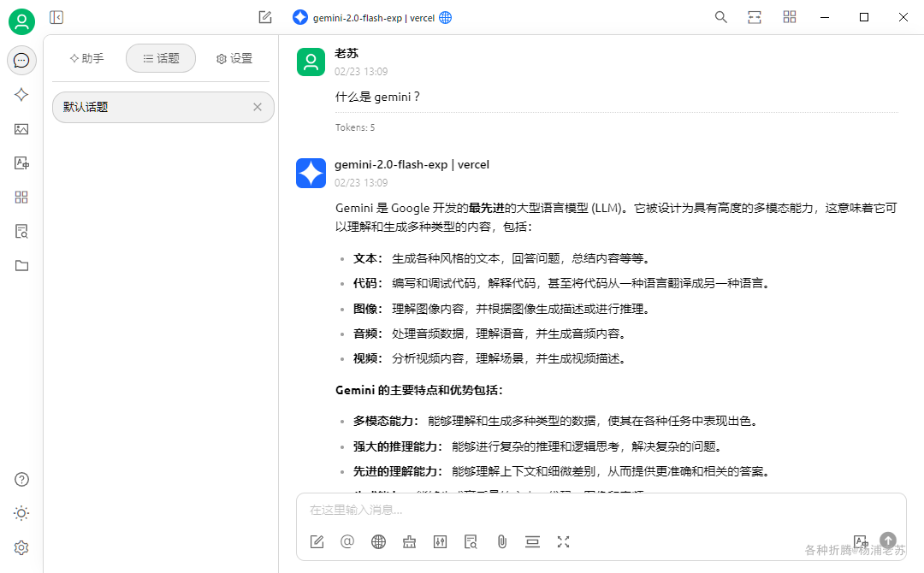Click the gemini-2.0-flash-exp | vercel message header
Image resolution: width=924 pixels, height=573 pixels.
coord(412,165)
